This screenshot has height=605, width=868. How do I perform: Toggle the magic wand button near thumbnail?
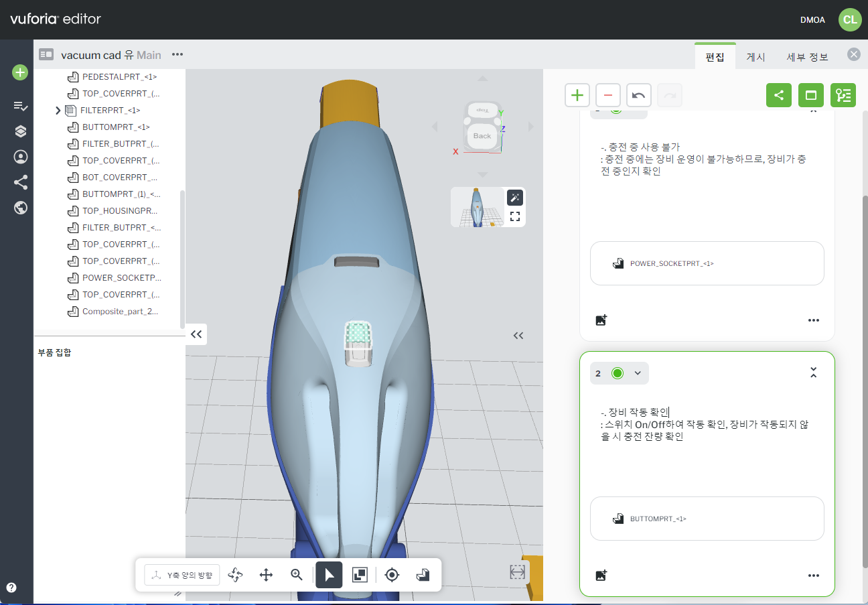point(515,197)
